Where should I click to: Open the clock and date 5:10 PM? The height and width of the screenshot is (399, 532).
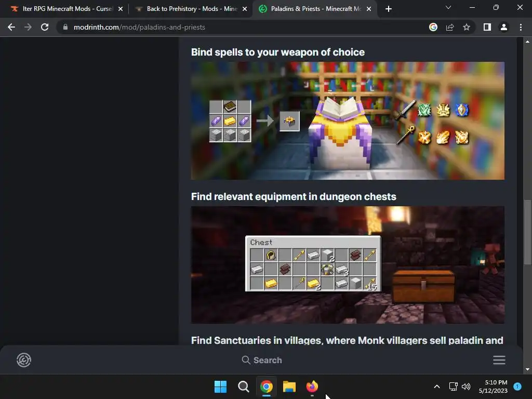pos(493,387)
